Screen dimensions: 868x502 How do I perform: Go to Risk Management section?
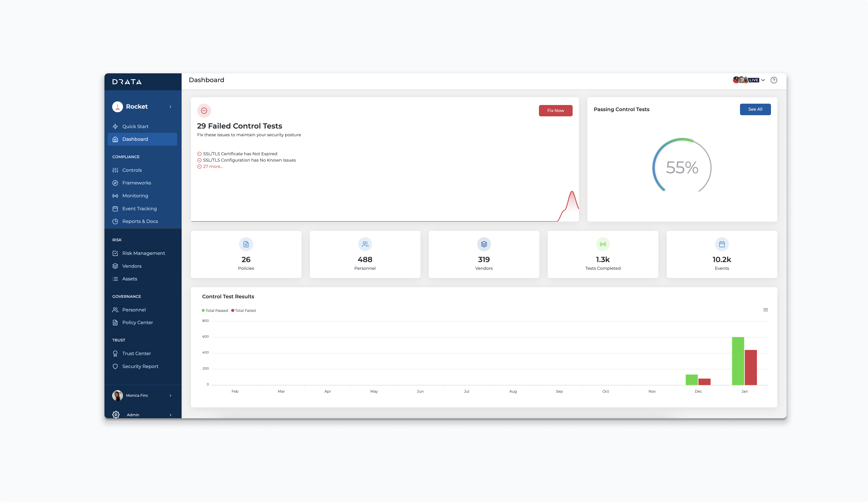143,253
